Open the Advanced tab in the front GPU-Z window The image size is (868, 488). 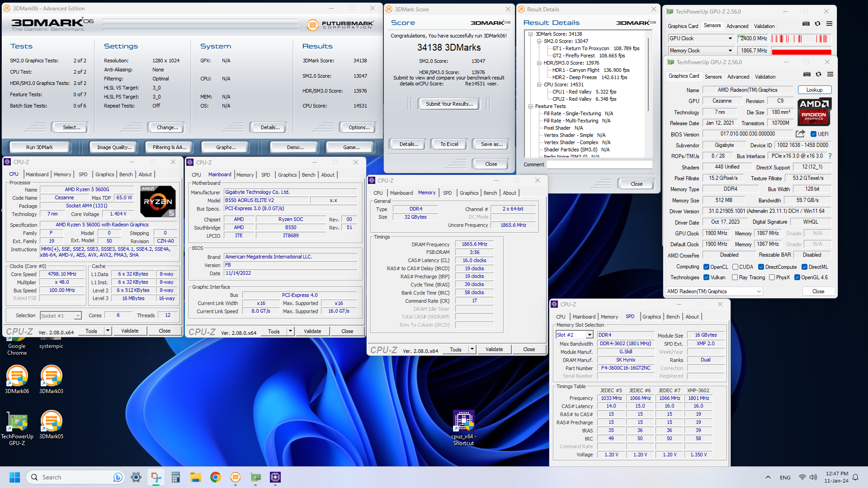tap(738, 77)
